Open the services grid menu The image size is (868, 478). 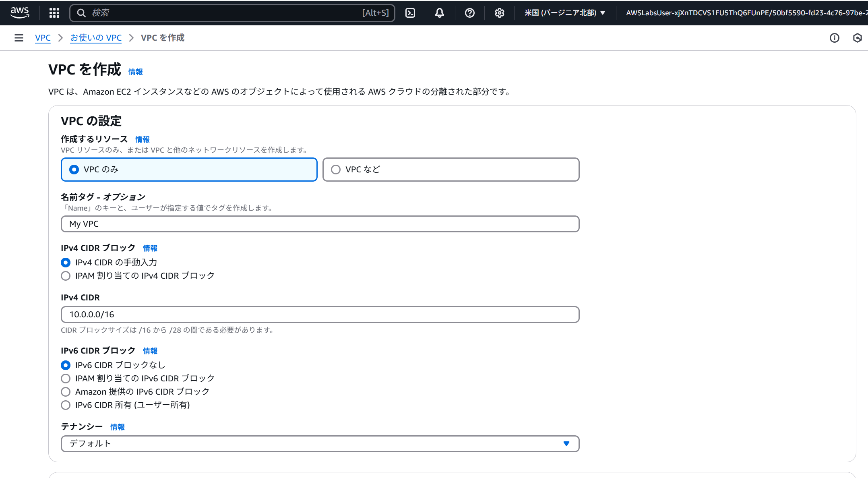(54, 13)
